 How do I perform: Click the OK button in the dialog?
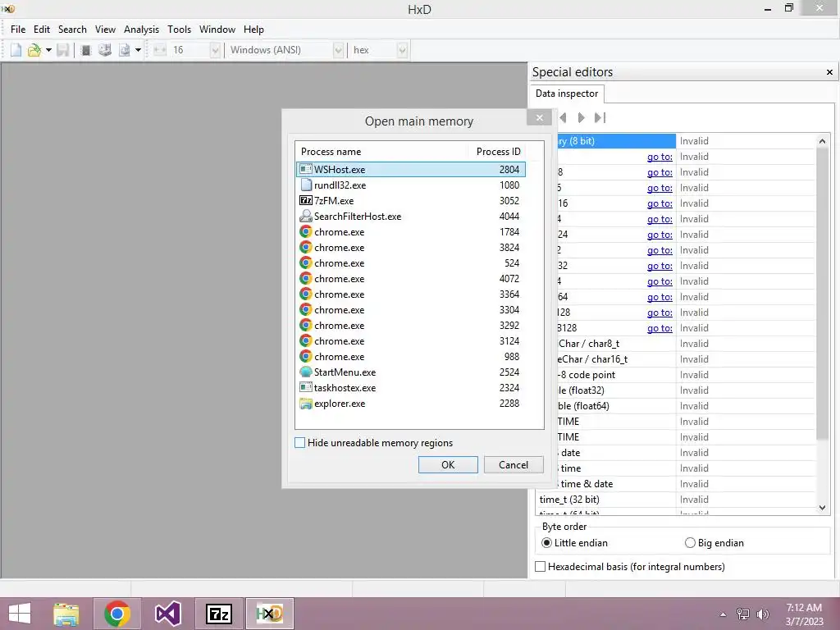(448, 464)
